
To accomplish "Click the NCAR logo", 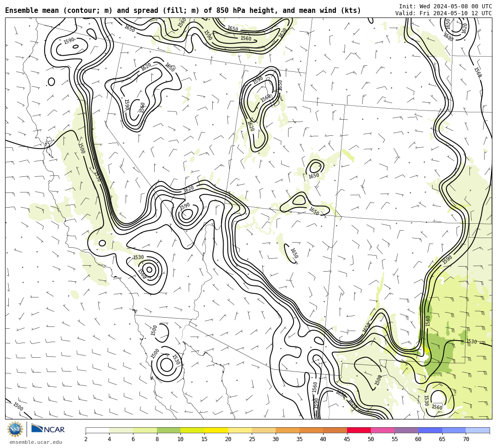I will (48, 429).
